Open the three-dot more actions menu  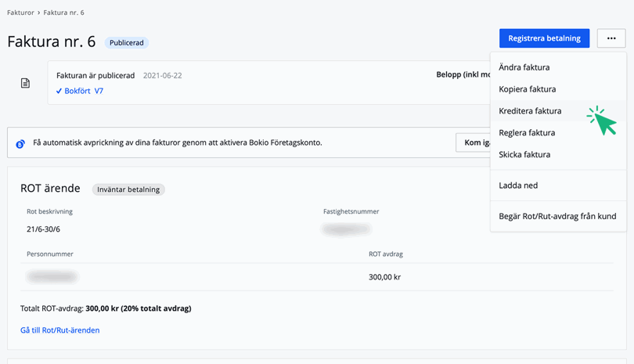pos(611,38)
